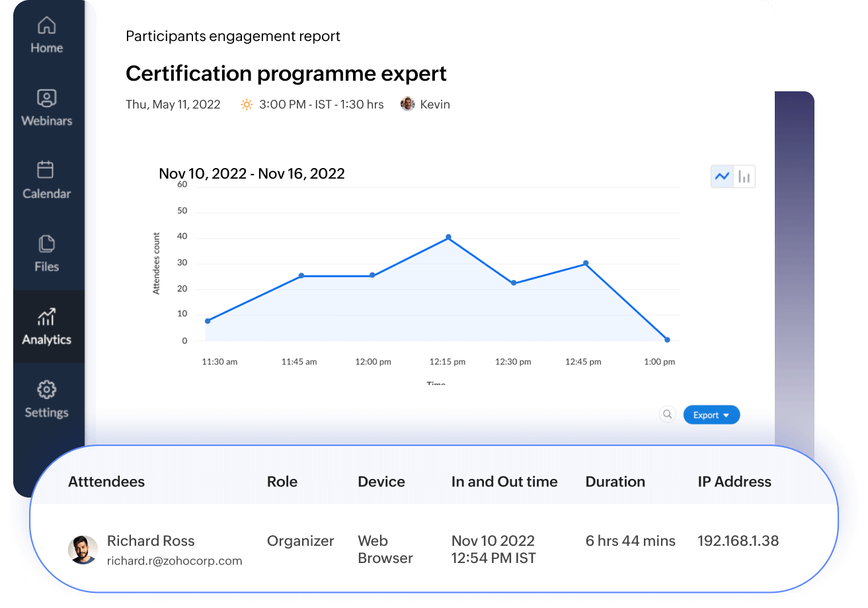Select the Files icon in sidebar
This screenshot has height=608, width=868.
coord(46,243)
